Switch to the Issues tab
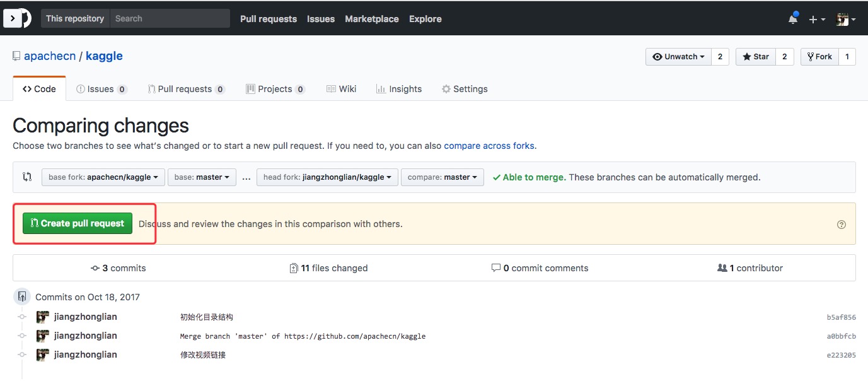 click(x=101, y=89)
